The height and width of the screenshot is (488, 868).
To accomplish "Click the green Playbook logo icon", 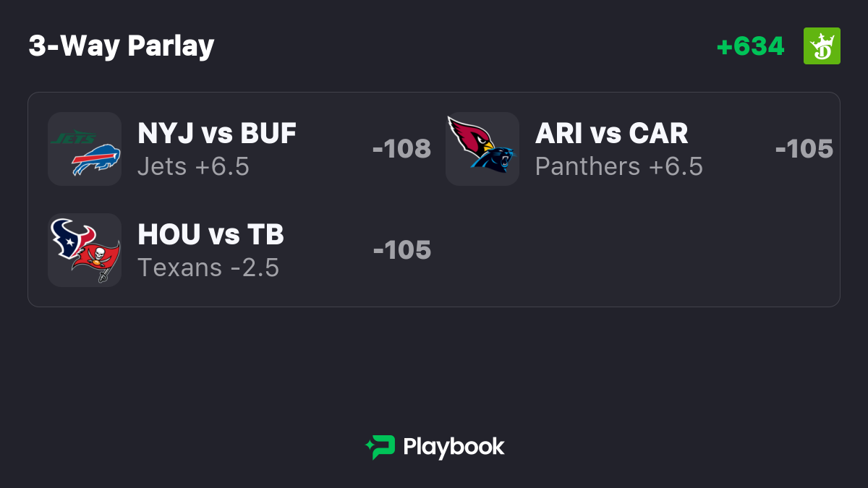I will click(x=380, y=448).
